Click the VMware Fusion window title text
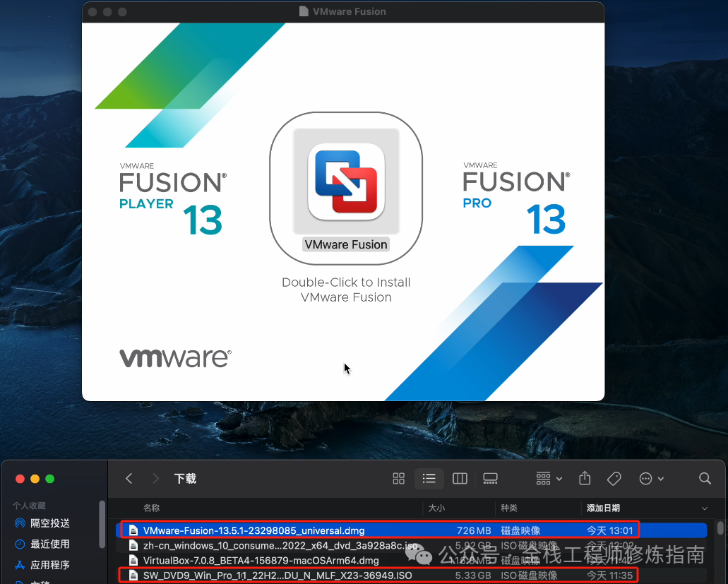 (349, 11)
